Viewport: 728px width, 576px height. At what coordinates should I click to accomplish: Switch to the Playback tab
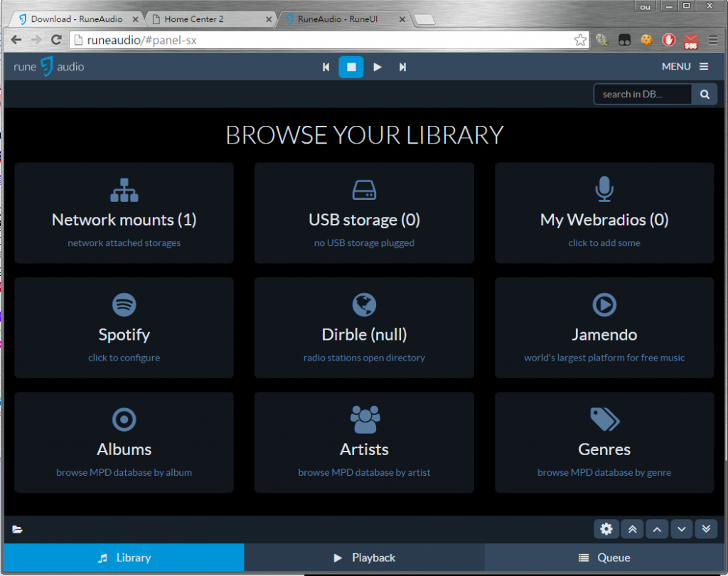(x=364, y=558)
